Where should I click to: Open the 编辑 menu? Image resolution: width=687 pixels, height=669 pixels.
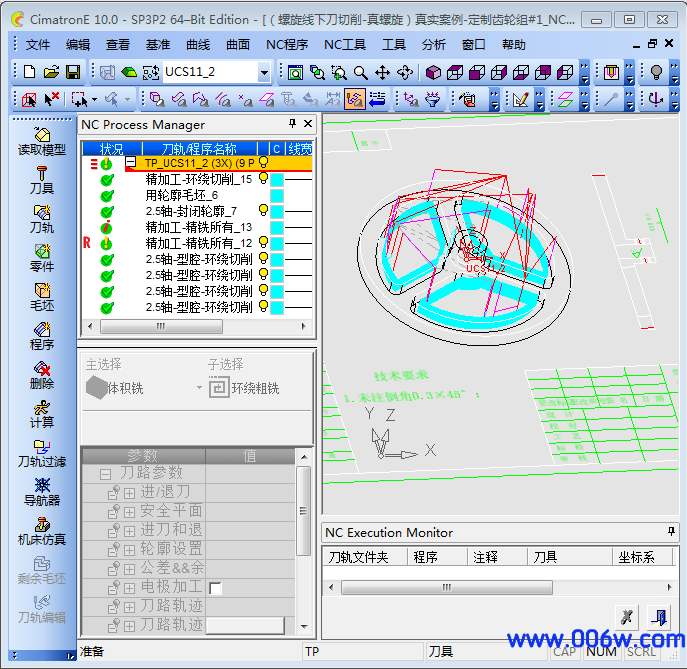(78, 45)
